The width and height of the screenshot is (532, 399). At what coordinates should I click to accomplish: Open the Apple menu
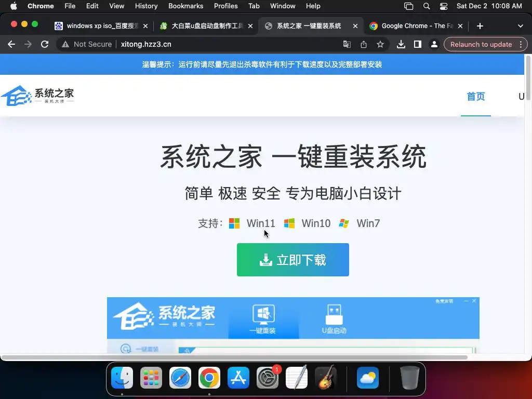(x=14, y=6)
